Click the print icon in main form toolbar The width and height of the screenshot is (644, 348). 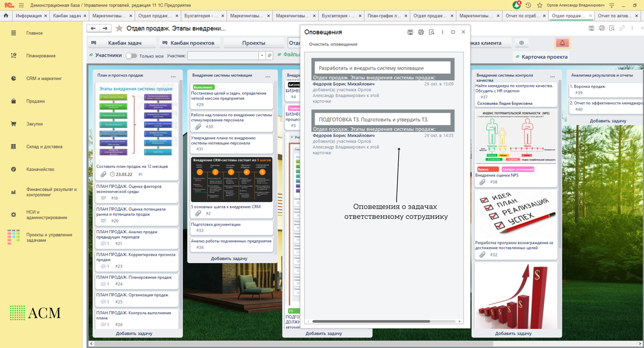[602, 28]
